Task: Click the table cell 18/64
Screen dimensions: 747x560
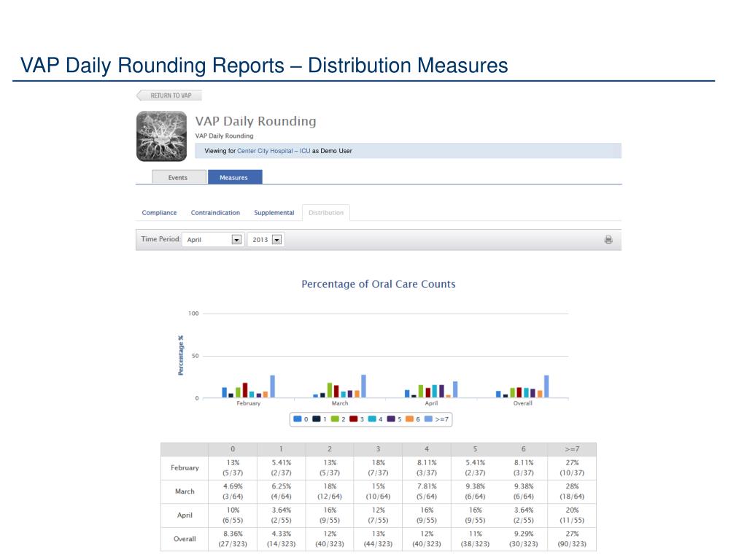Action: [x=572, y=491]
